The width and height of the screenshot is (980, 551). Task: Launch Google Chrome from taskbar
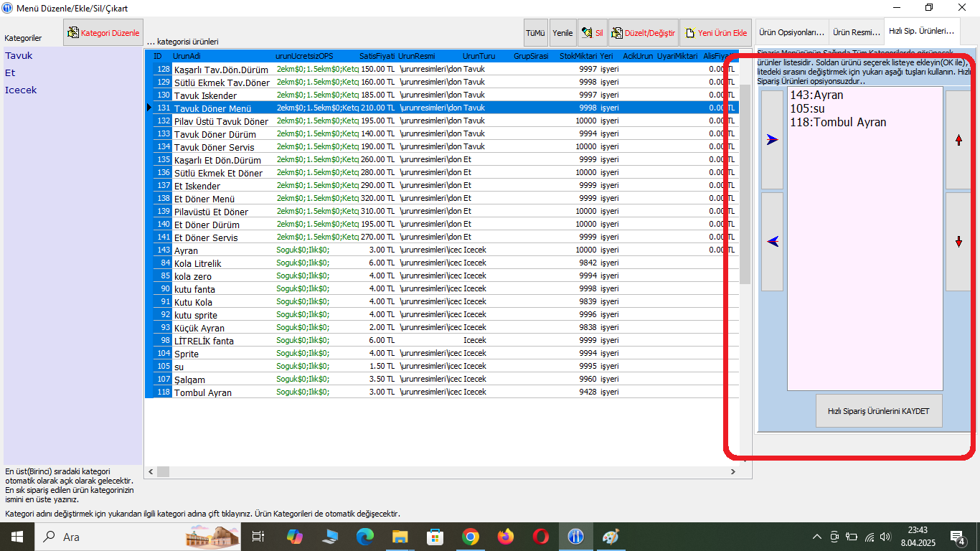pos(471,537)
